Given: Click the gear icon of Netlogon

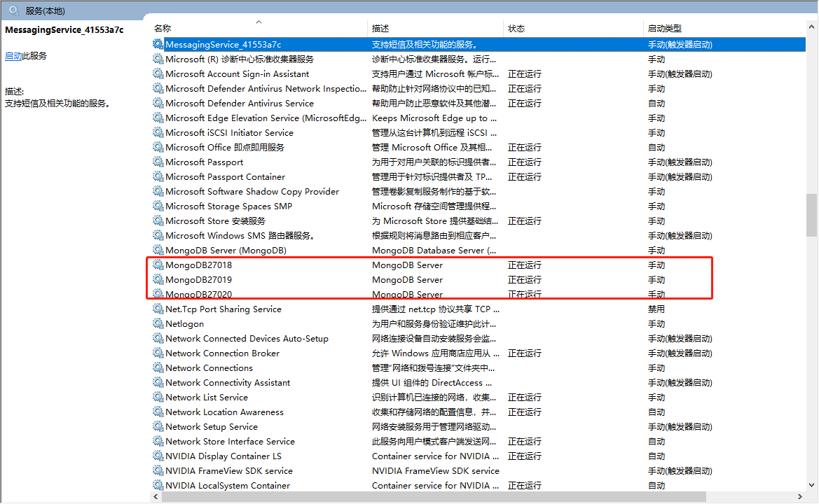Looking at the screenshot, I should (158, 323).
